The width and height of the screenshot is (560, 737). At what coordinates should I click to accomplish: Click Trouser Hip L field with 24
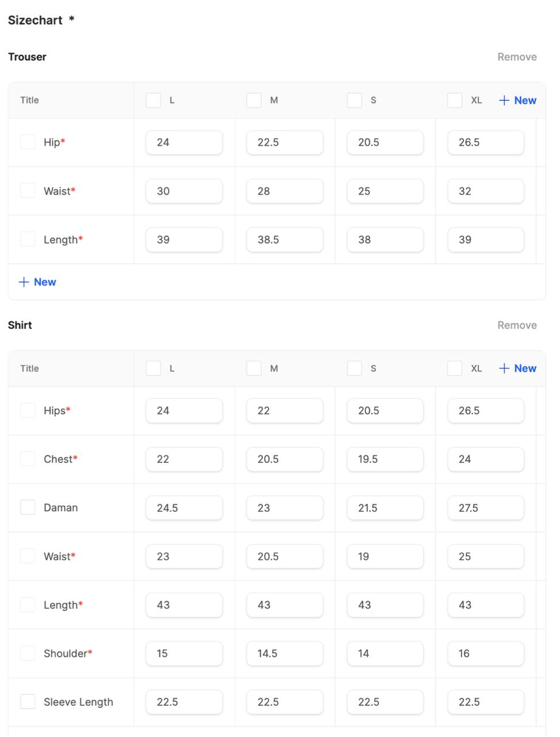click(184, 142)
